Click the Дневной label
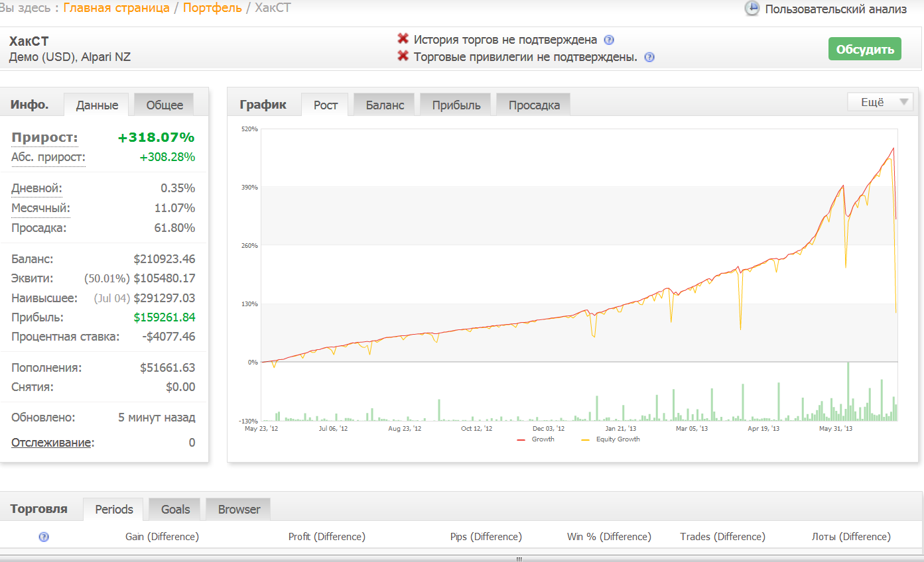 (x=36, y=188)
